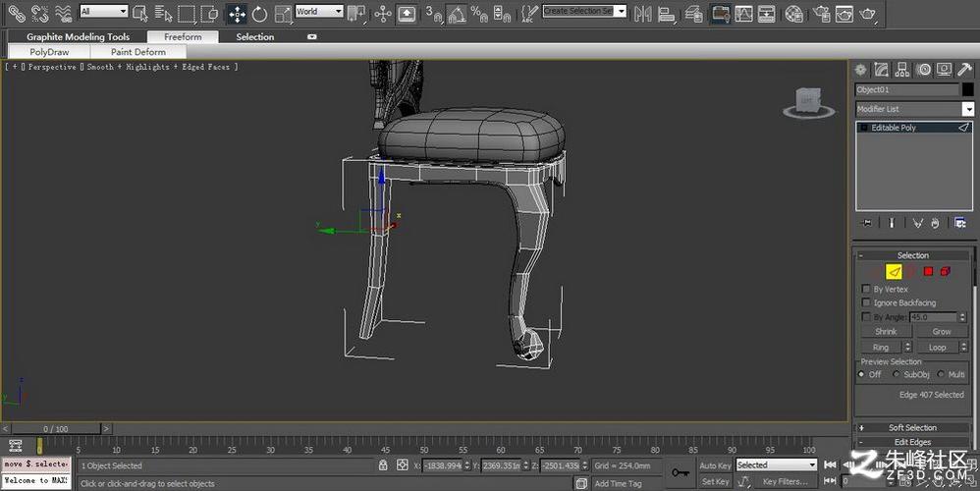Switch to the Utilities hammer panel

click(964, 70)
